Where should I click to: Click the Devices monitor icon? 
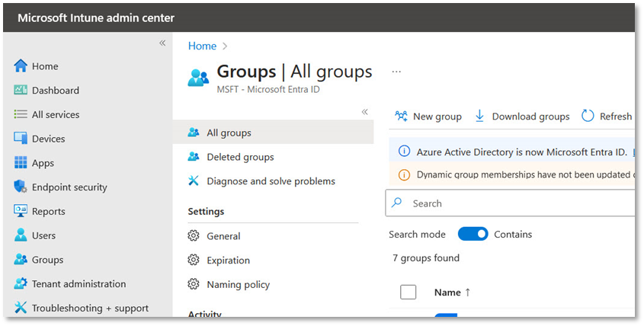[x=21, y=139]
